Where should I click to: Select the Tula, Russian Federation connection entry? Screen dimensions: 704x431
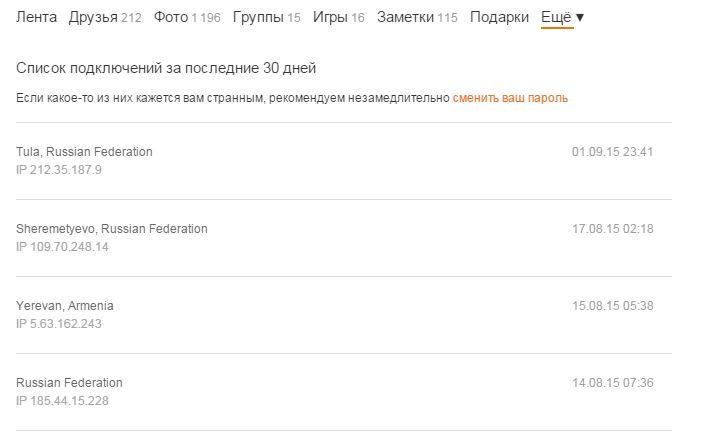coord(84,152)
